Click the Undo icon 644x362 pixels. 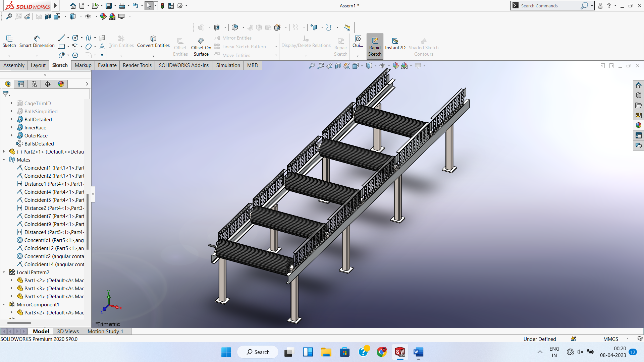[x=135, y=6]
